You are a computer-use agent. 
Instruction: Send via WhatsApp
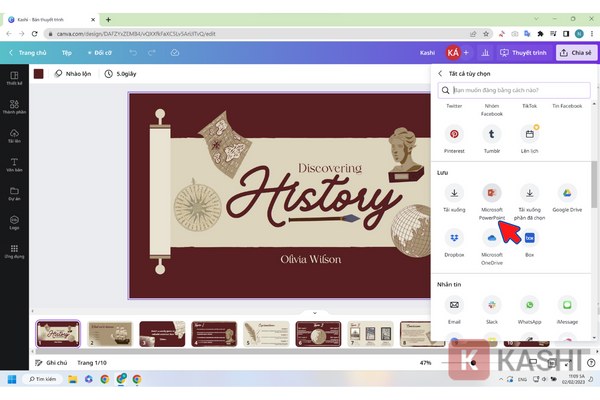[x=530, y=305]
